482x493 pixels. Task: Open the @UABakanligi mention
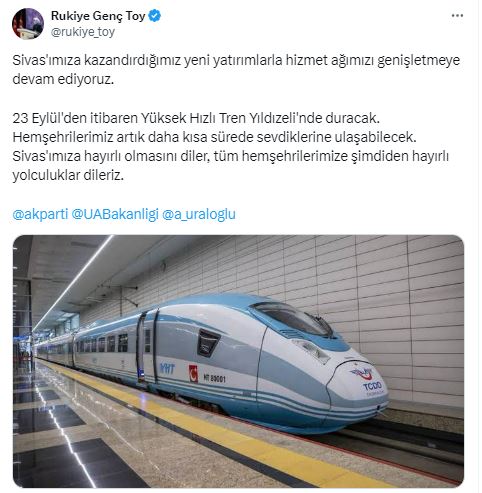click(115, 214)
